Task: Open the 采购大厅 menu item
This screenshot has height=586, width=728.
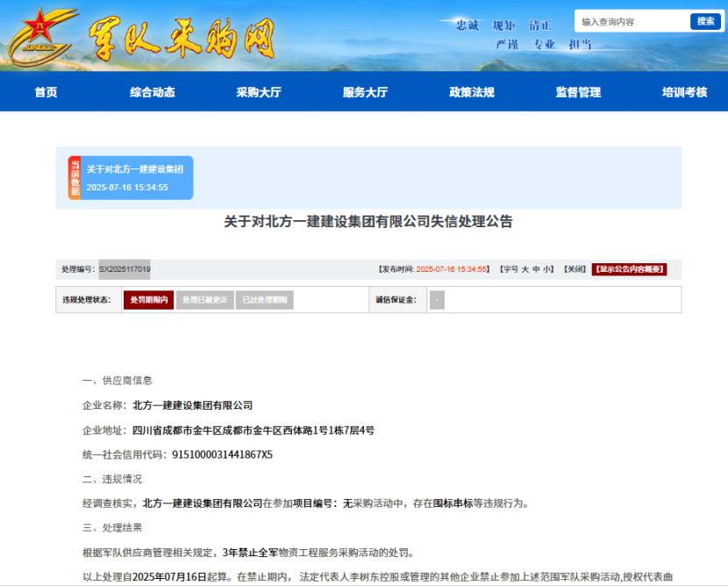Action: [259, 92]
